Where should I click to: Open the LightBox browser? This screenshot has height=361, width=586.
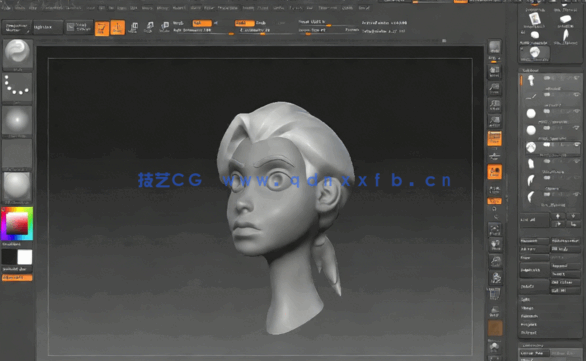48,27
